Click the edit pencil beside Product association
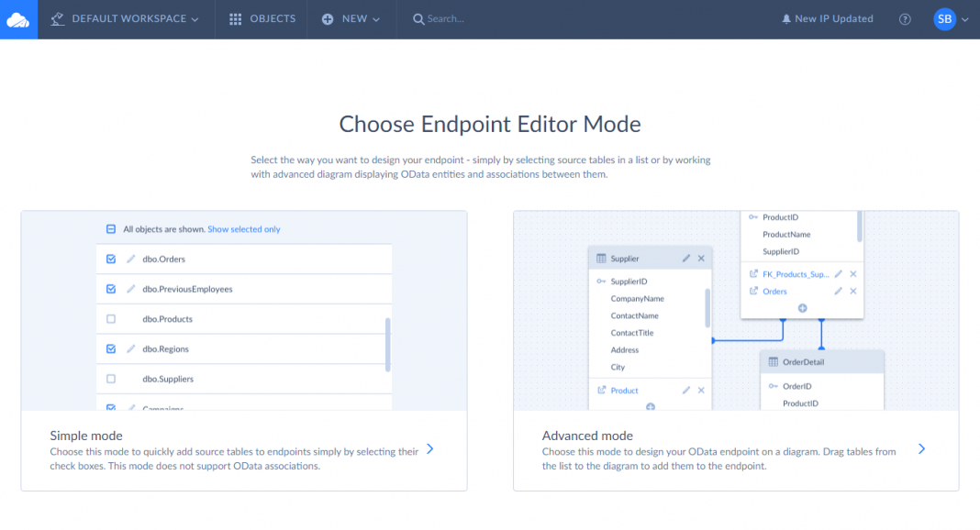Screen dimensions: 980x530 [x=686, y=391]
